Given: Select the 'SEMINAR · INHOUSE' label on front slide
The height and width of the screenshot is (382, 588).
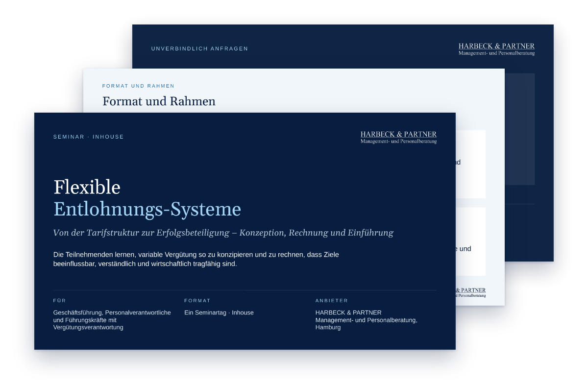Looking at the screenshot, I should pos(89,137).
